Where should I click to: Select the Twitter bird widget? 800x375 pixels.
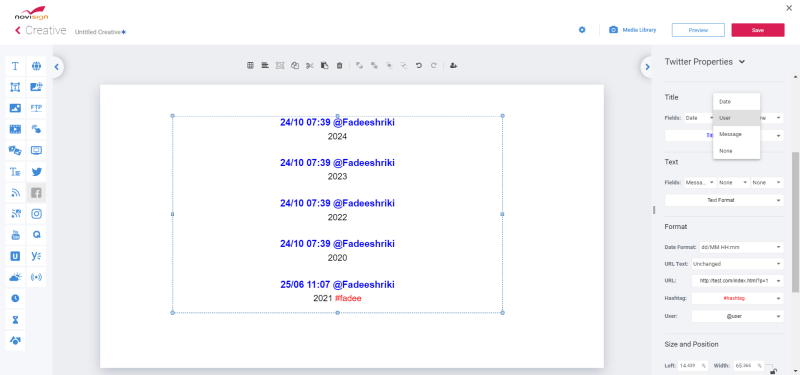(x=36, y=172)
